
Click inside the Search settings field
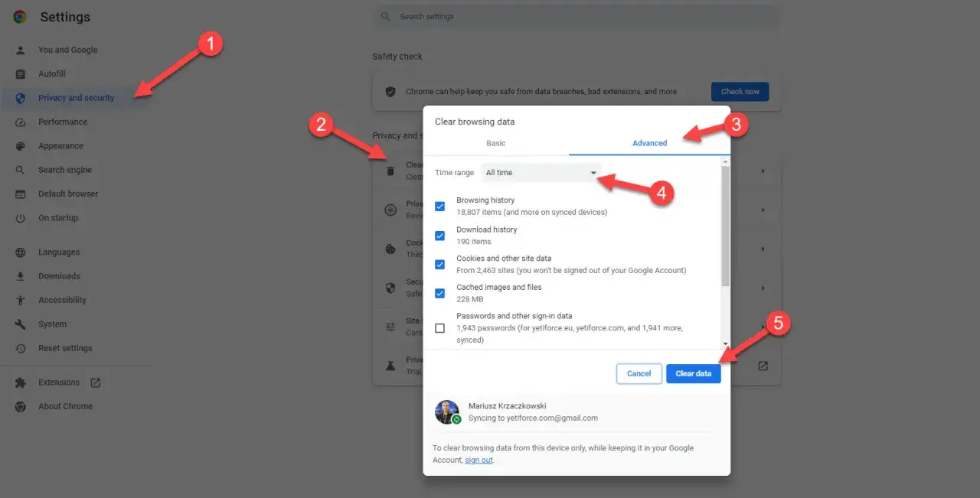click(x=577, y=17)
